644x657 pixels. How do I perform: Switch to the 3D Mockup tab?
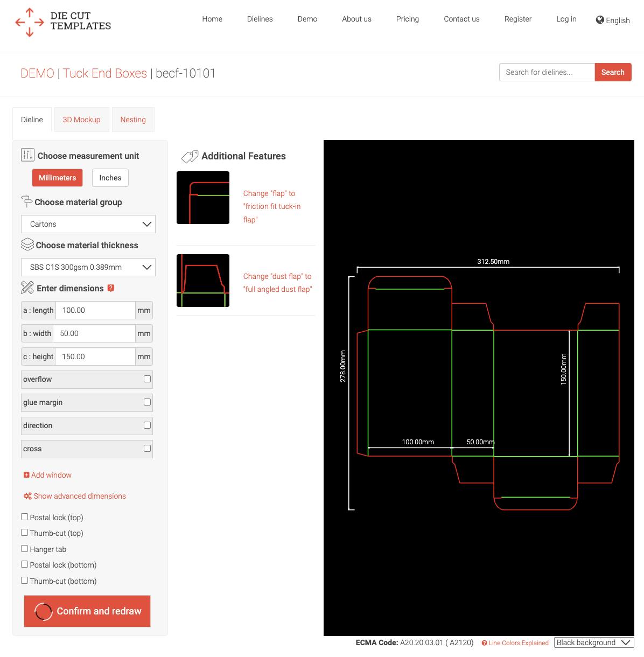tap(81, 120)
